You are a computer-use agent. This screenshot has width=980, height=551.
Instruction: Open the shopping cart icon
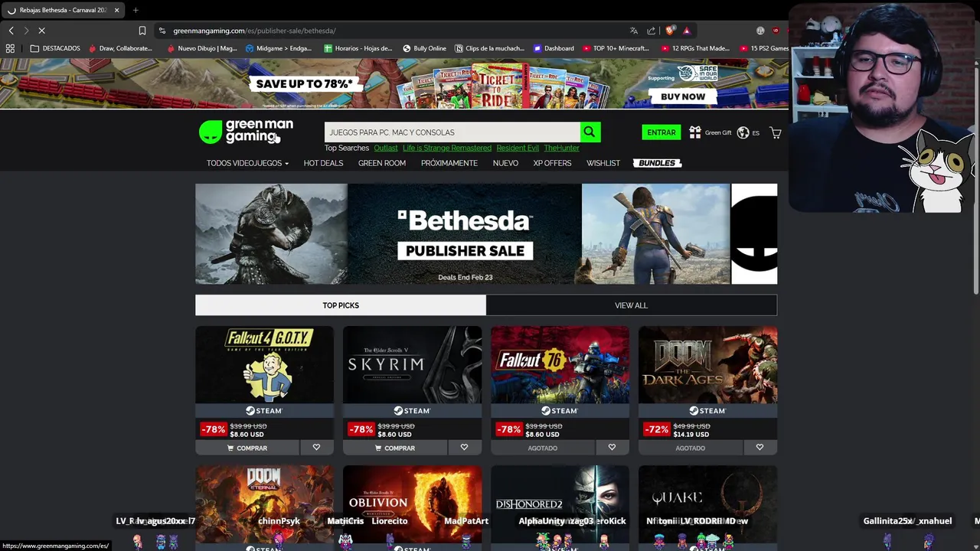point(776,132)
